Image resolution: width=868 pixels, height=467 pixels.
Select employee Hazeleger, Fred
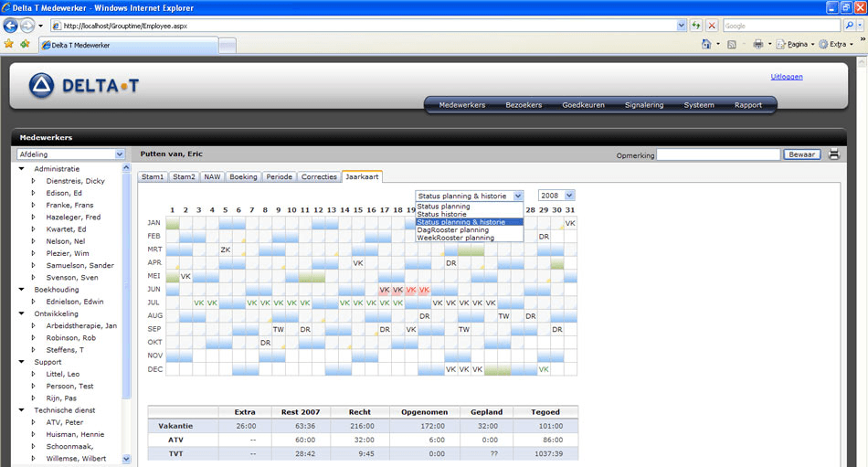(x=73, y=218)
